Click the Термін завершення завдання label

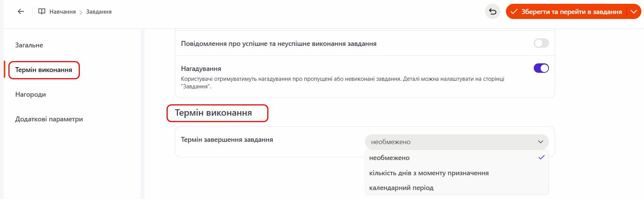227,140
